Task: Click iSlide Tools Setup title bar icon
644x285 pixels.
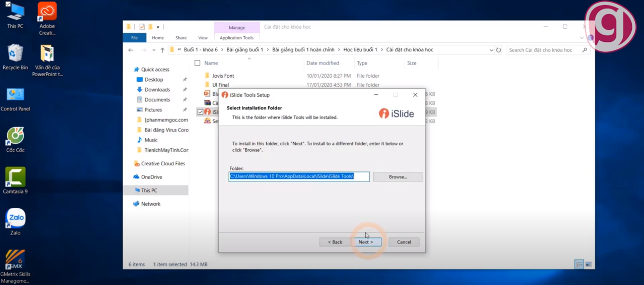Action: point(225,95)
